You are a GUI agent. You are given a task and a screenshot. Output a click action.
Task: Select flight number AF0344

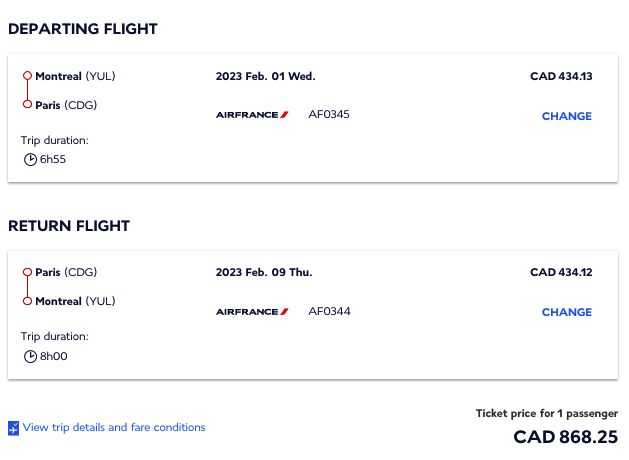329,312
